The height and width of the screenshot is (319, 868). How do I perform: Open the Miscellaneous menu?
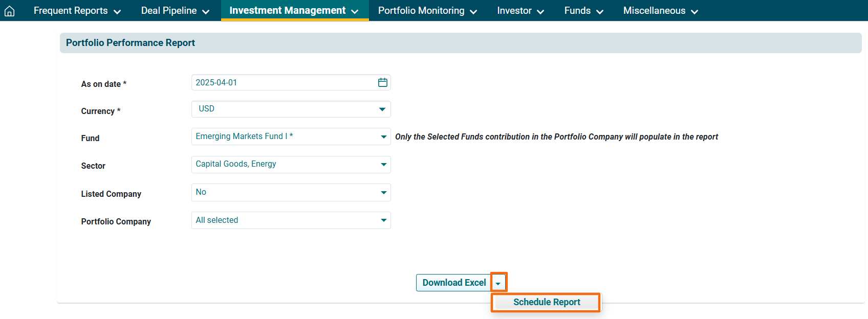660,11
